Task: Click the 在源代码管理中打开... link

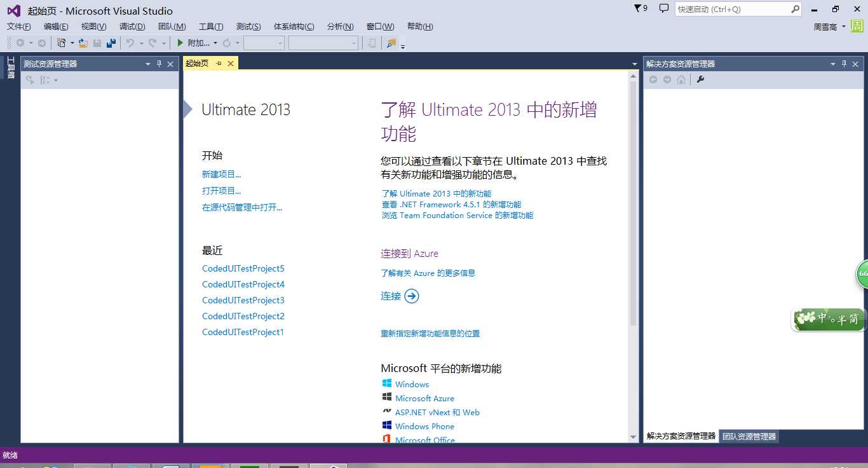Action: (x=242, y=207)
